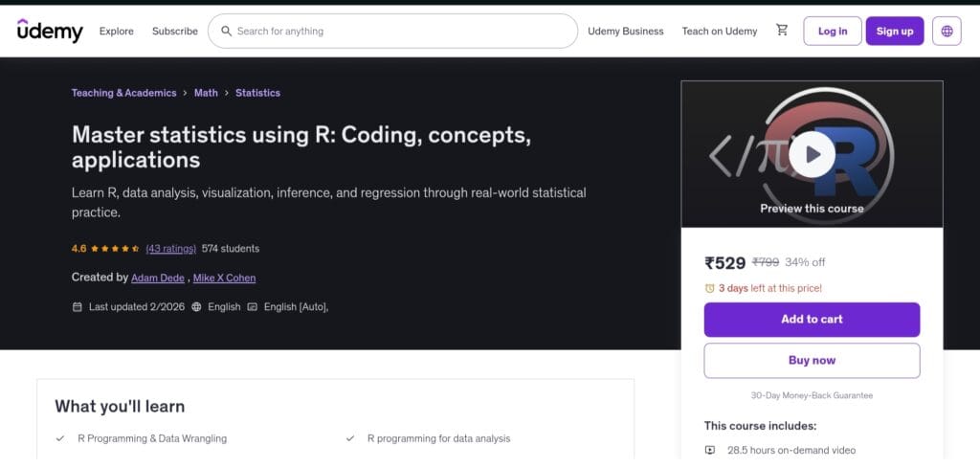This screenshot has height=468, width=980.
Task: Click the rating stars
Action: 115,249
